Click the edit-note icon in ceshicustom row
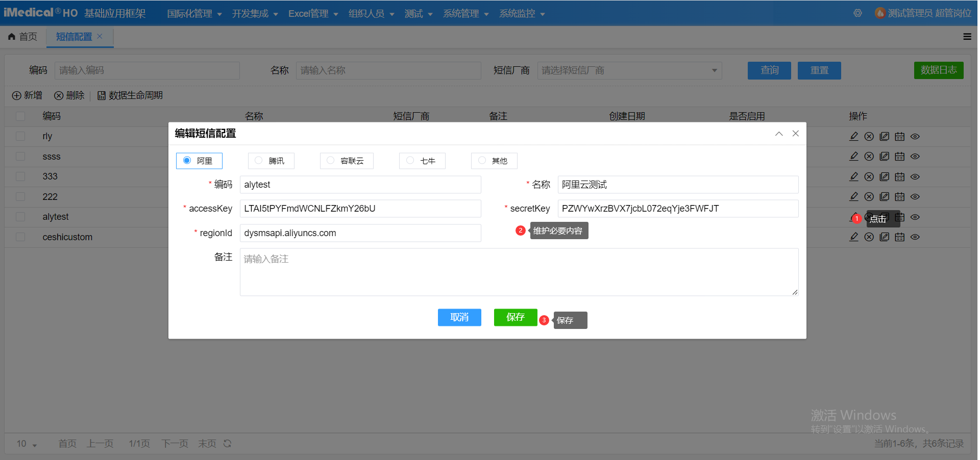 [x=885, y=237]
